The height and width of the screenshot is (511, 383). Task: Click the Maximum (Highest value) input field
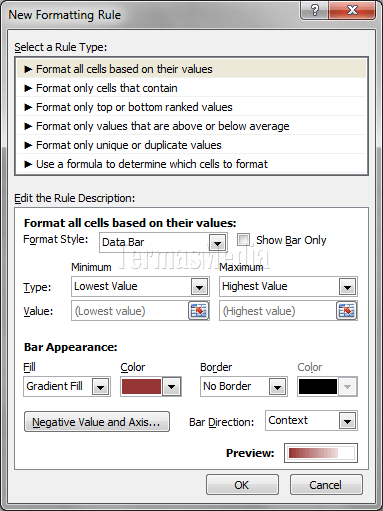(278, 311)
